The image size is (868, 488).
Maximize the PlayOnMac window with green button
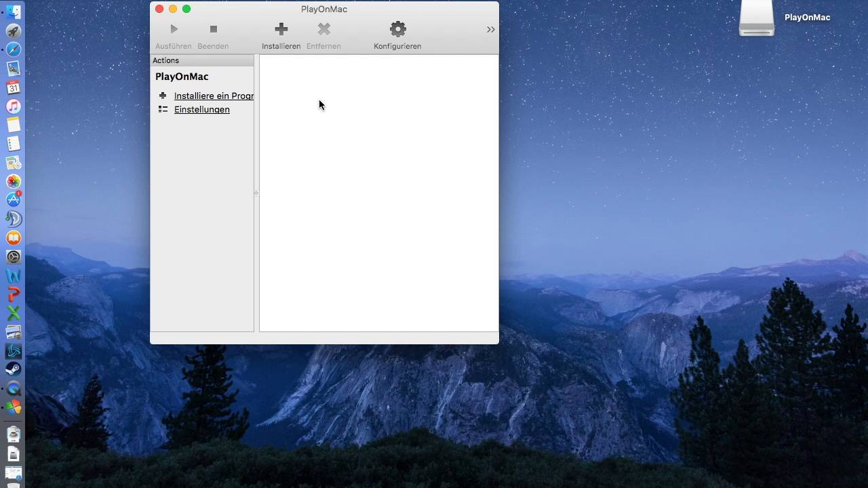point(186,9)
